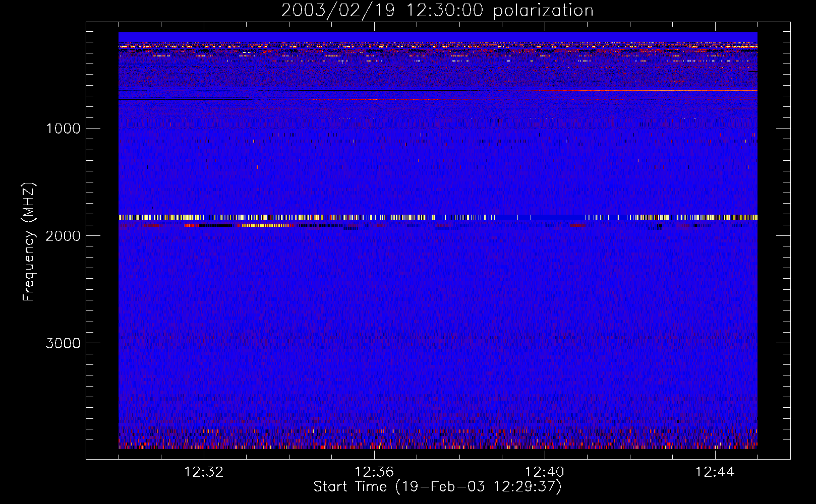816x504 pixels.
Task: Click the plot title '2003/02/19 12:30:00 polarization'
Action: (437, 10)
